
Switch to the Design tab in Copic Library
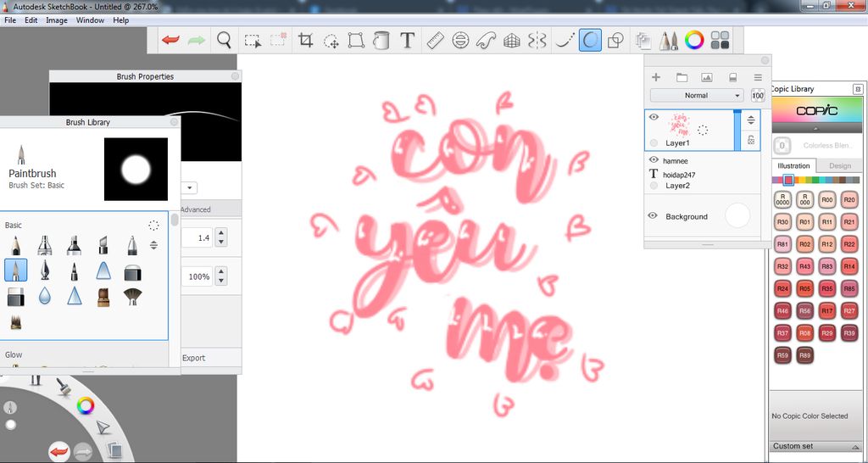click(x=840, y=165)
